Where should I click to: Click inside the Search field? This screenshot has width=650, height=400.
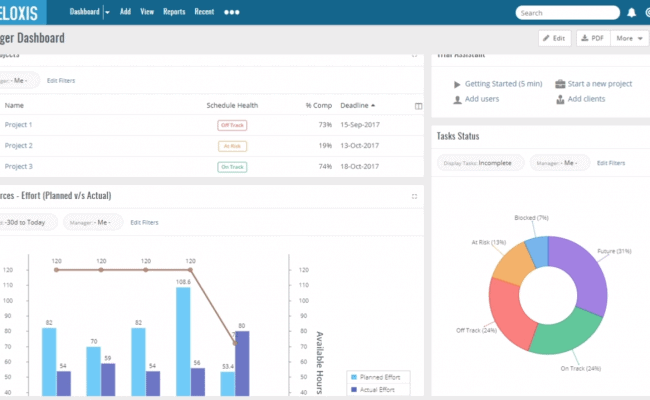(x=568, y=13)
